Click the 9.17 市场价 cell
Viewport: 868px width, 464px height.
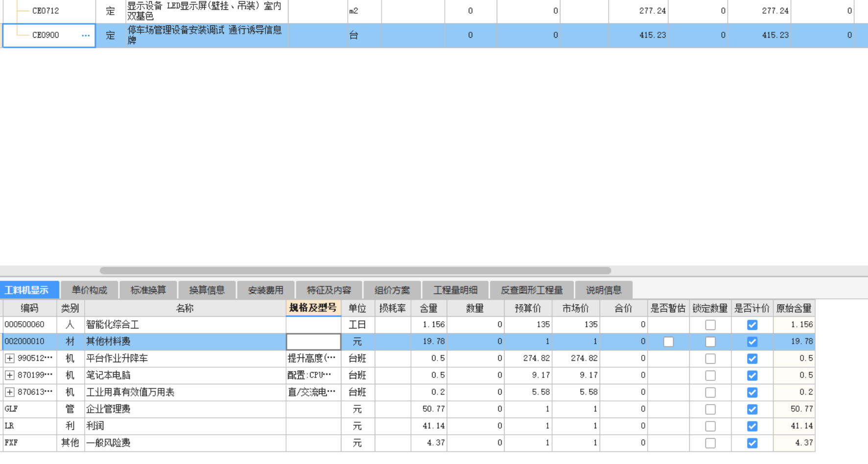tap(576, 375)
